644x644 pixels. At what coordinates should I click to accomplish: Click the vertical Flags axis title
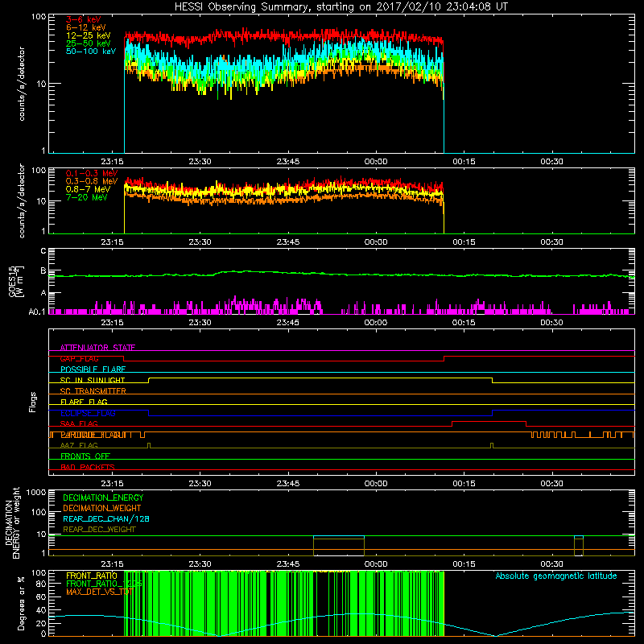(x=33, y=402)
